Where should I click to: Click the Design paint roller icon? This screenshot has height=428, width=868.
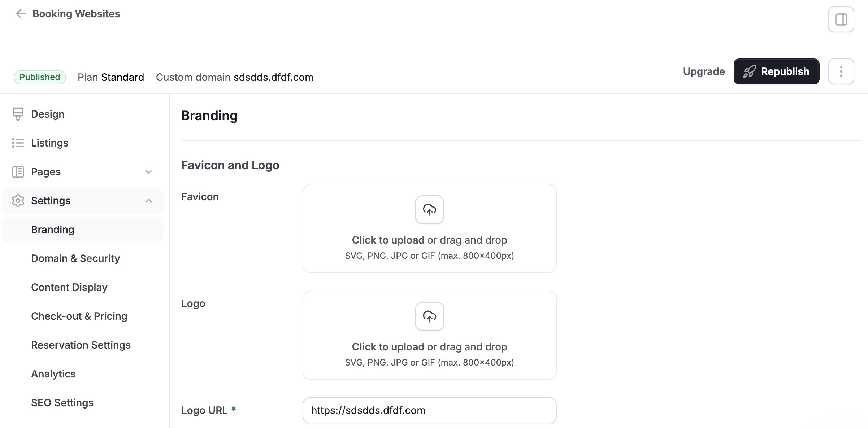click(18, 114)
